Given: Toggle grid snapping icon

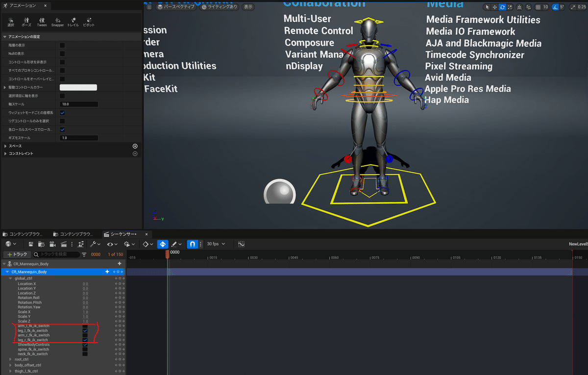Looking at the screenshot, I should point(539,7).
